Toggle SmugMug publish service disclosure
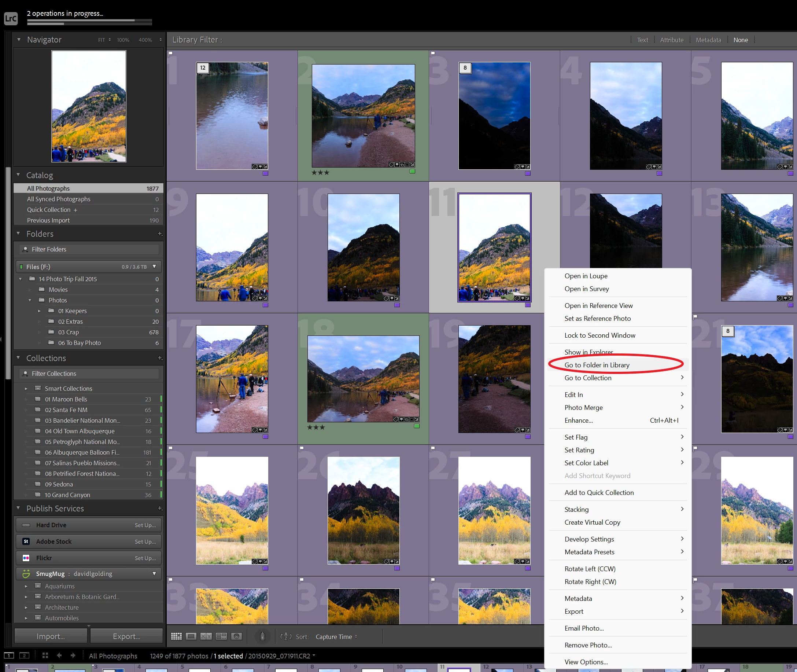 coord(154,573)
